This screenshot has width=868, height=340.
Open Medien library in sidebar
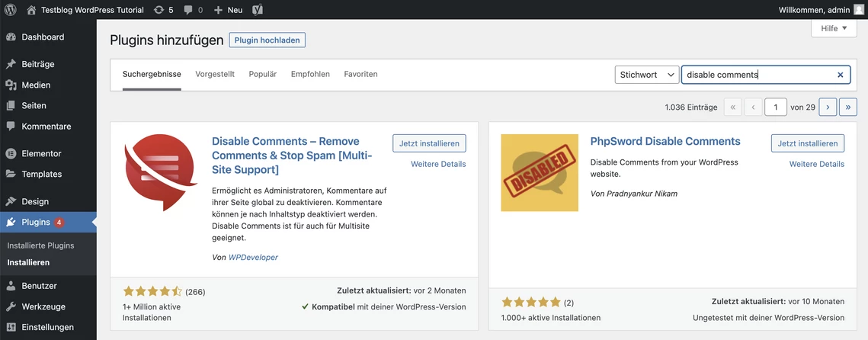click(36, 85)
